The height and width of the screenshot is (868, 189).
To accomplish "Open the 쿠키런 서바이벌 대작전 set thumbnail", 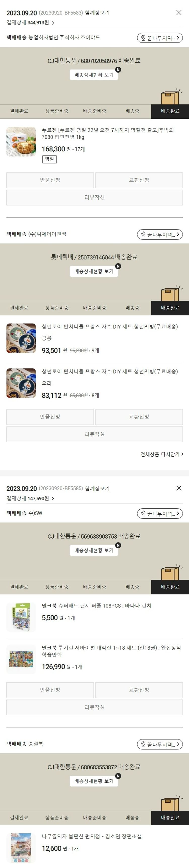I will point(21,659).
